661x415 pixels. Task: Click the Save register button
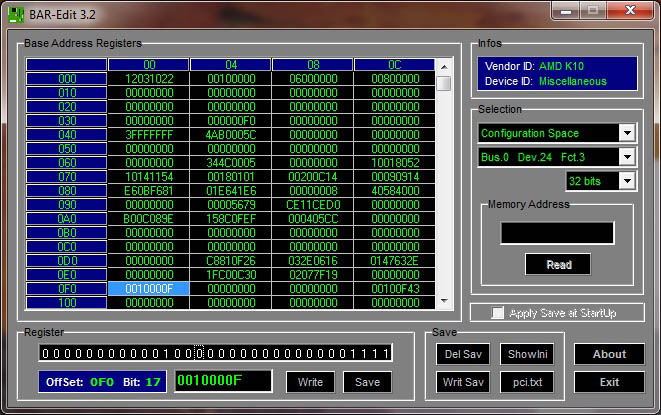click(x=367, y=382)
